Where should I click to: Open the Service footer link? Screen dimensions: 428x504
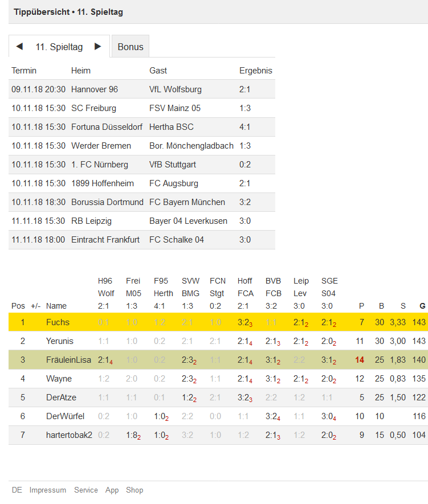(x=86, y=490)
